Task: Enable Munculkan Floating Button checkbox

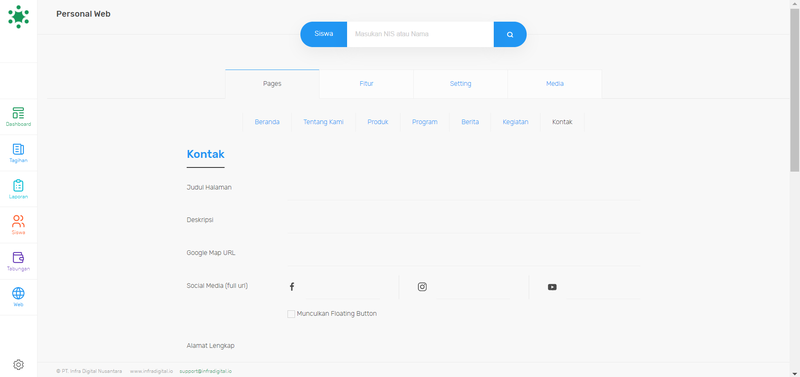Action: pyautogui.click(x=291, y=314)
